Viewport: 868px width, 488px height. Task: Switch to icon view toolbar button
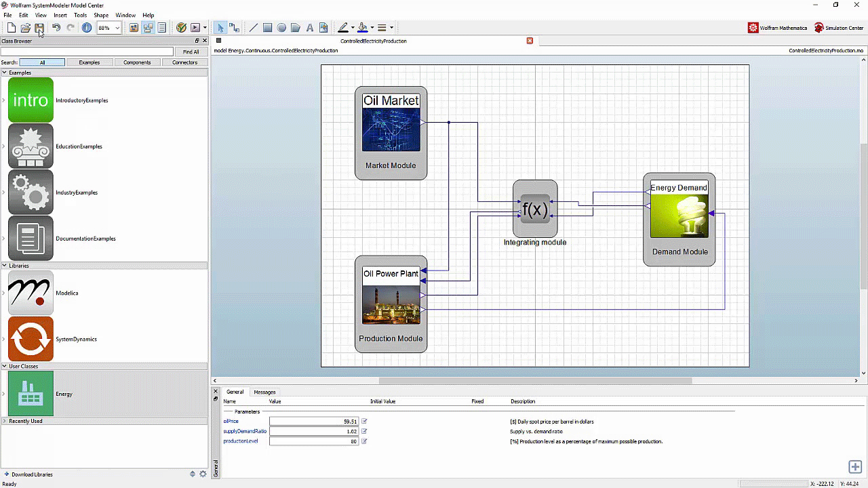134,28
